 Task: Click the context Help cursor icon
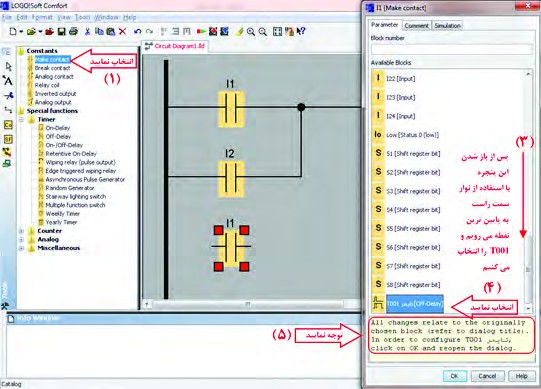click(301, 31)
